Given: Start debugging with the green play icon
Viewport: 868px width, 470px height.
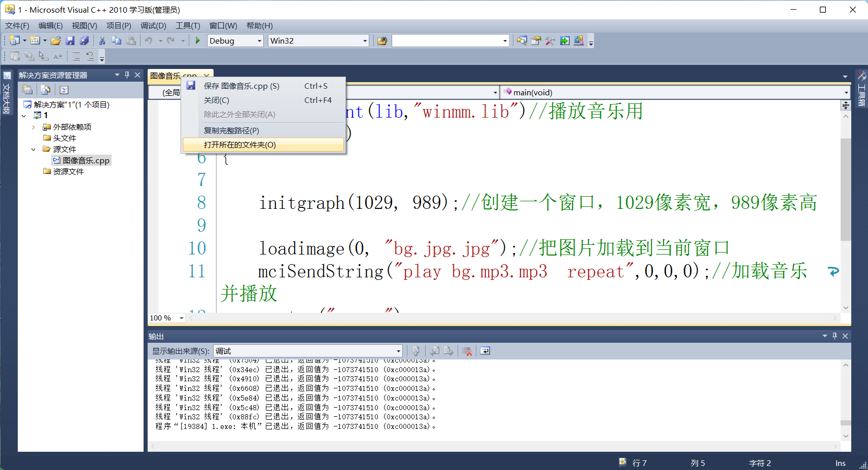Looking at the screenshot, I should pos(198,41).
